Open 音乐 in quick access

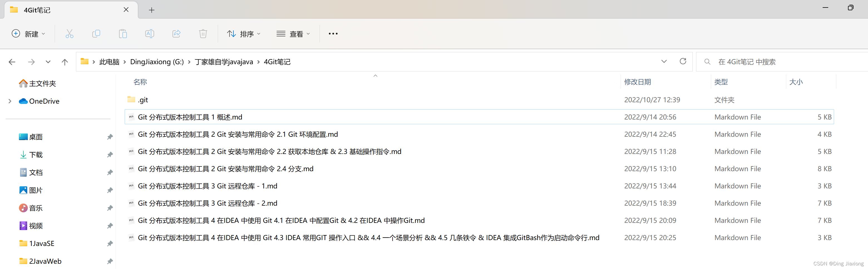pos(36,208)
